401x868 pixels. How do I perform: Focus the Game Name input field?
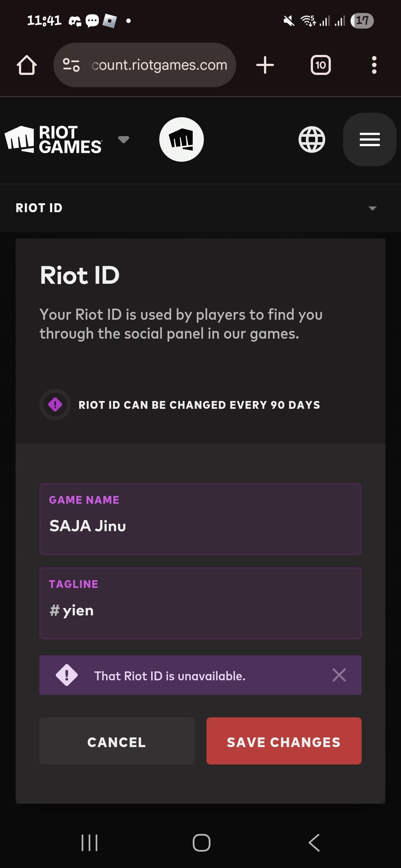[200, 519]
